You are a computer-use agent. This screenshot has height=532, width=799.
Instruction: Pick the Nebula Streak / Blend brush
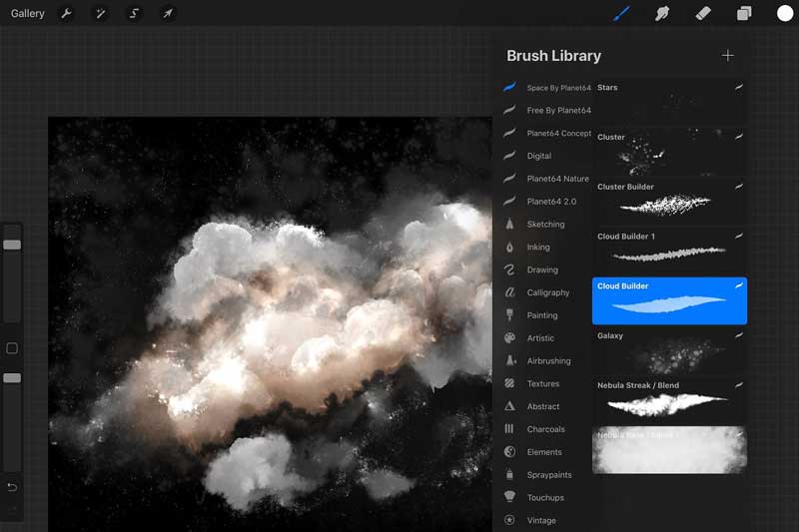click(x=669, y=399)
